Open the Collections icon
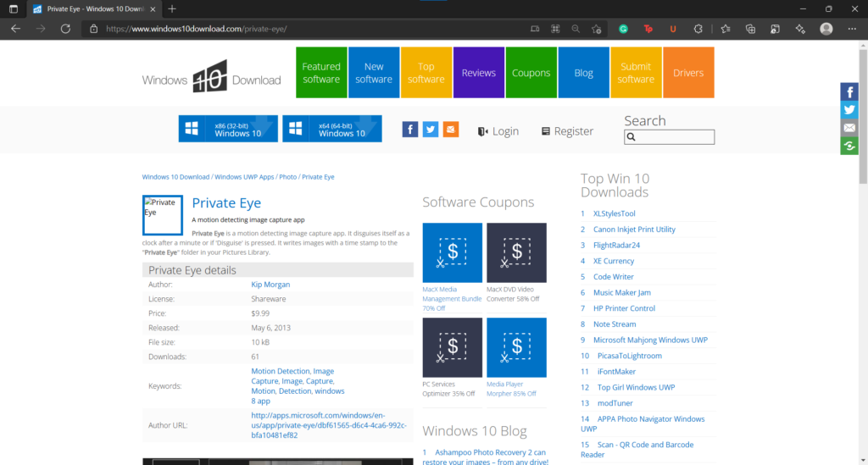Viewport: 868px width, 465px height. (750, 29)
